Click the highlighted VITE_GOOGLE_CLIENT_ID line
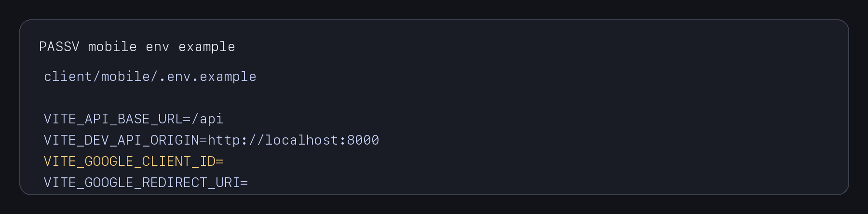This screenshot has width=868, height=214. 134,161
